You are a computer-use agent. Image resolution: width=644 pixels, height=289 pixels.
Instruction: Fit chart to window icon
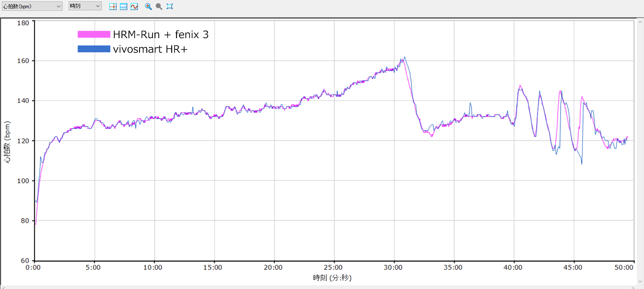[x=170, y=6]
